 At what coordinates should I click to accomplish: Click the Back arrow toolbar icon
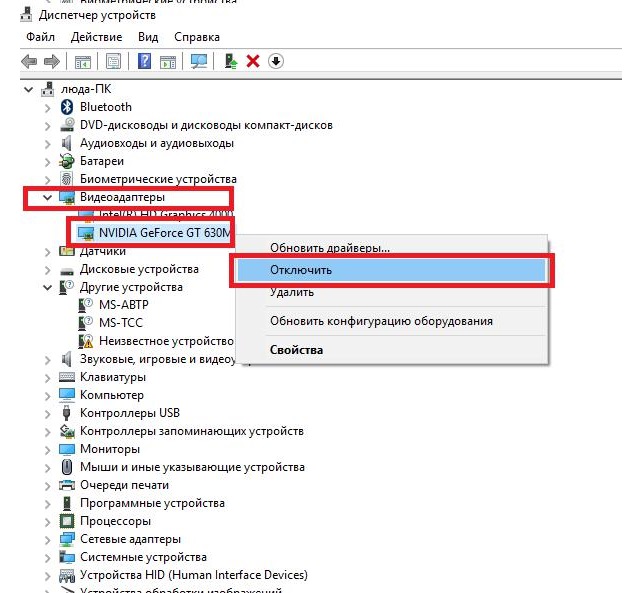pyautogui.click(x=29, y=62)
